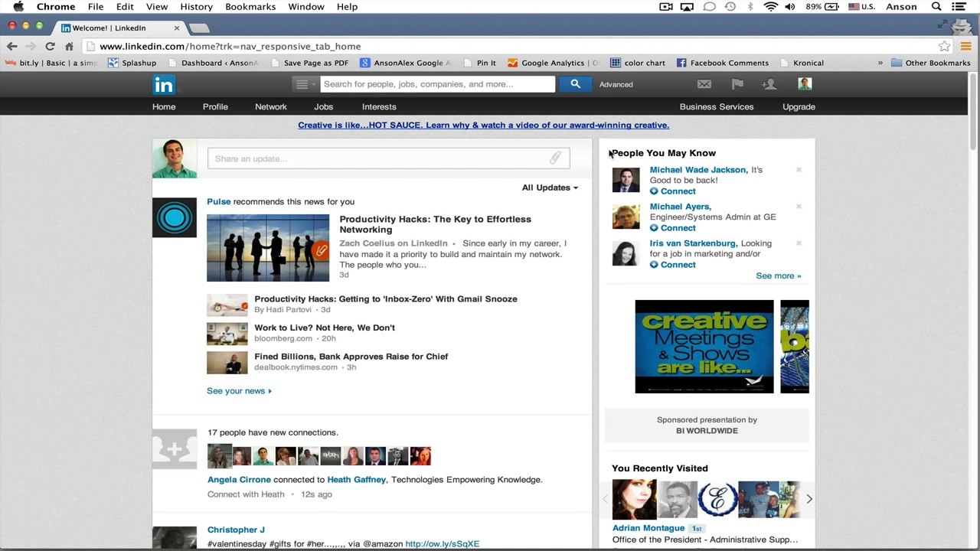Screen dimensions: 980x551
Task: Bookmark this page with star icon
Action: coord(945,46)
